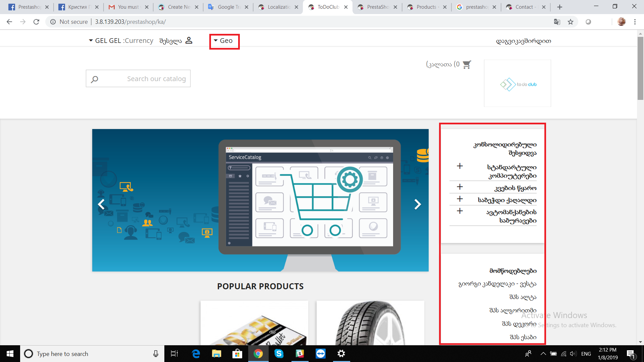Switch to the Products browser tab
This screenshot has width=644, height=362.
(x=426, y=7)
